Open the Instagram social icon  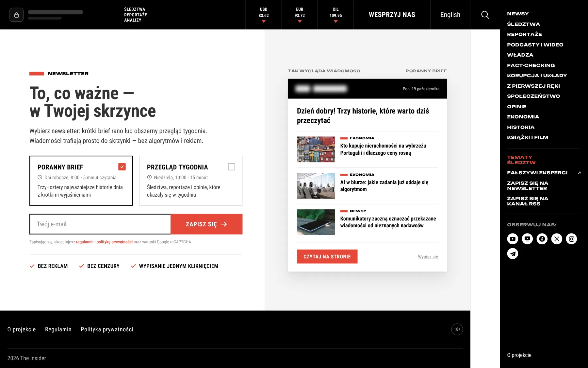(x=571, y=239)
